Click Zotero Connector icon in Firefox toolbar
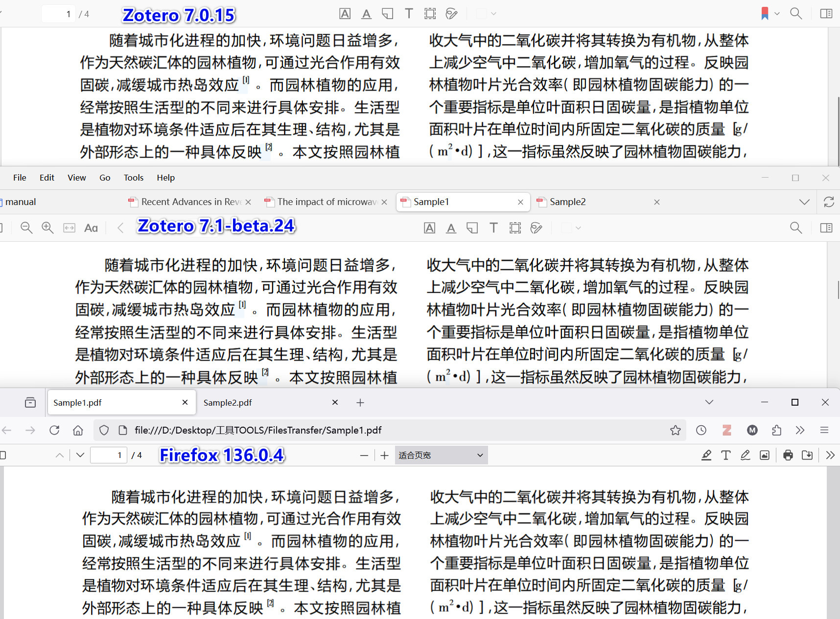This screenshot has height=619, width=840. [x=727, y=430]
